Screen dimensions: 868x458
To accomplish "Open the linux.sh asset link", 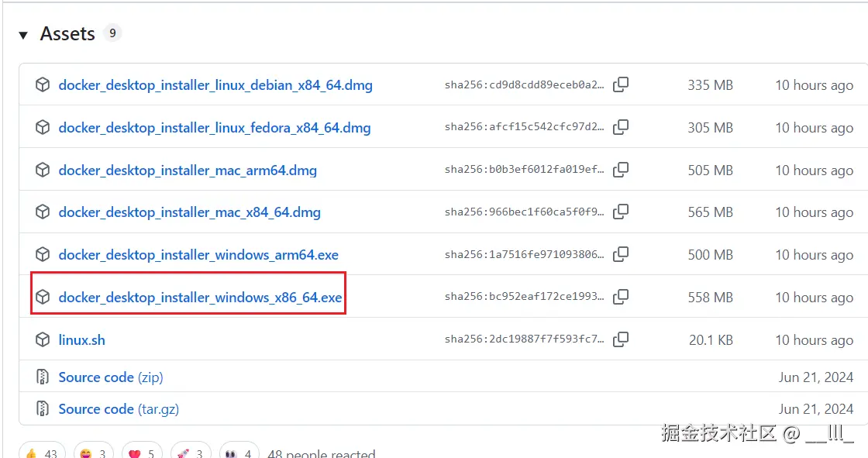I will point(82,340).
